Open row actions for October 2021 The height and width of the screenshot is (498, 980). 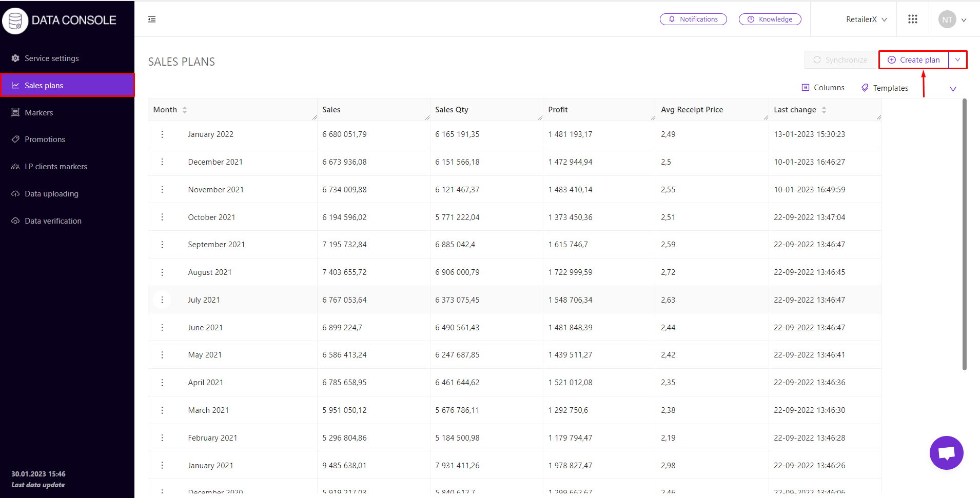[162, 217]
